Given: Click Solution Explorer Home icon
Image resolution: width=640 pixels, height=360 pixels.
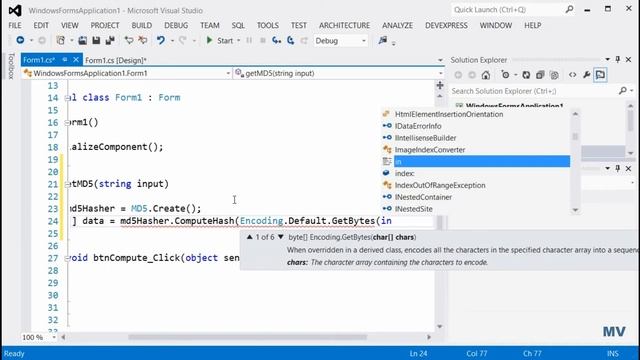Looking at the screenshot, I should pyautogui.click(x=486, y=75).
